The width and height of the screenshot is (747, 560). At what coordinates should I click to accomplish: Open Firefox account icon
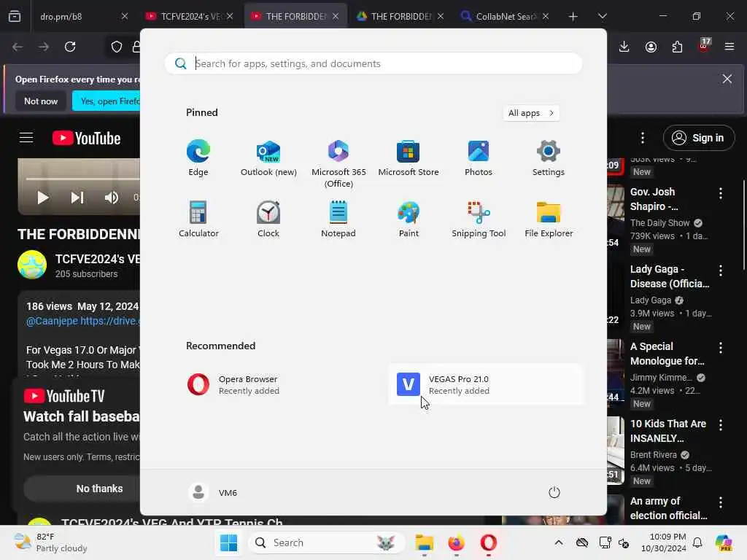tap(651, 47)
